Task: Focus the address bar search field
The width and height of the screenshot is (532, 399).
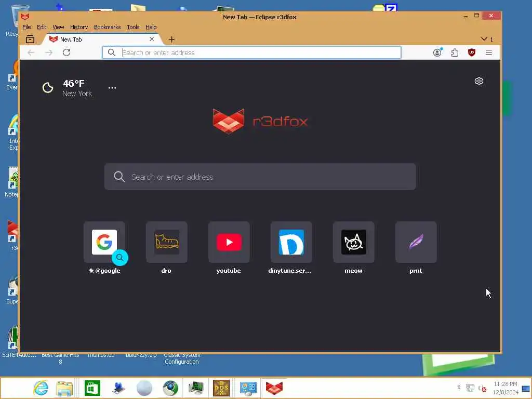Action: (252, 52)
